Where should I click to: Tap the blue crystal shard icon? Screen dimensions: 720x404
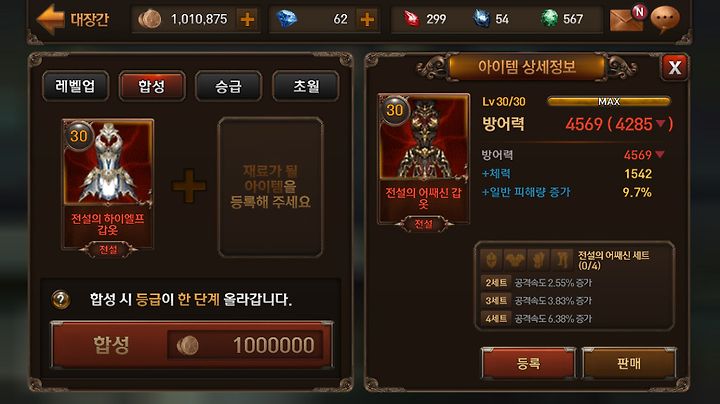pyautogui.click(x=481, y=19)
